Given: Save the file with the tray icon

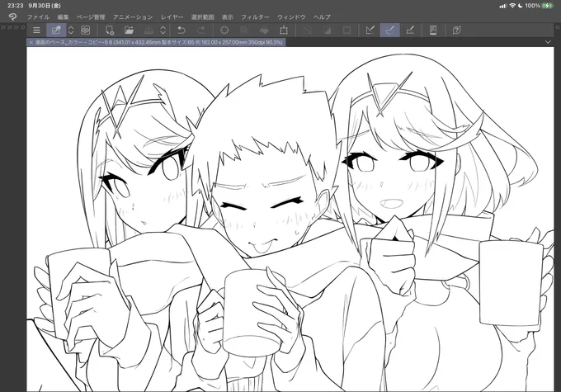Looking at the screenshot, I should coord(148,31).
